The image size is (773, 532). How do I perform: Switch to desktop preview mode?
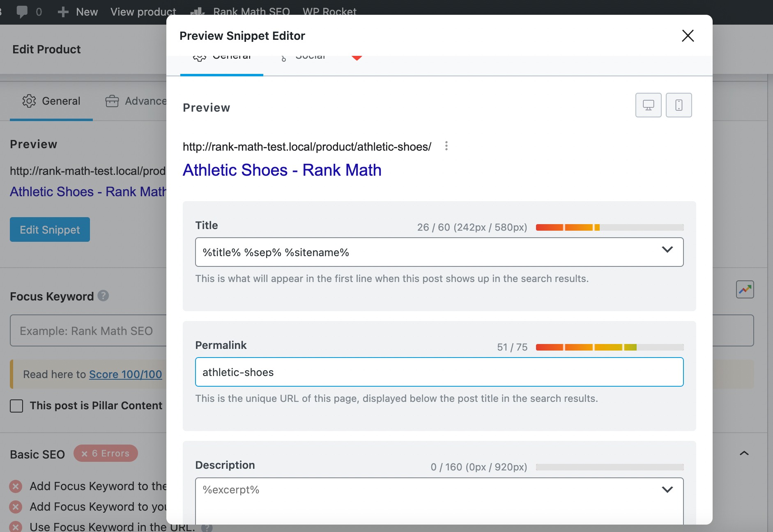click(648, 105)
